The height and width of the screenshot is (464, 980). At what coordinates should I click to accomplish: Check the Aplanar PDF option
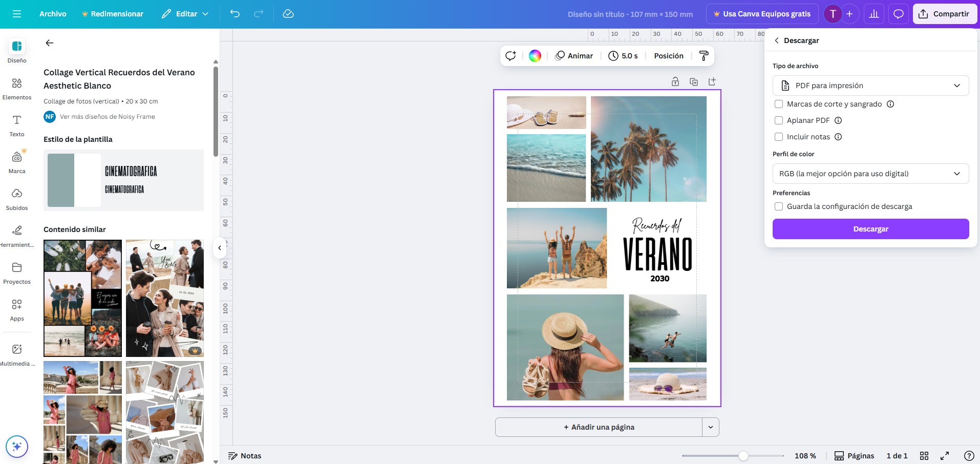(779, 120)
